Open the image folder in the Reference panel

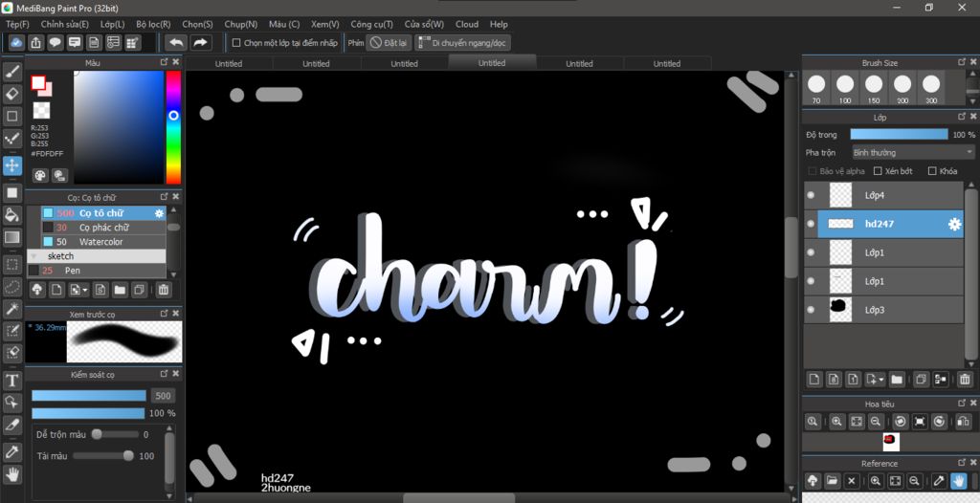(832, 480)
